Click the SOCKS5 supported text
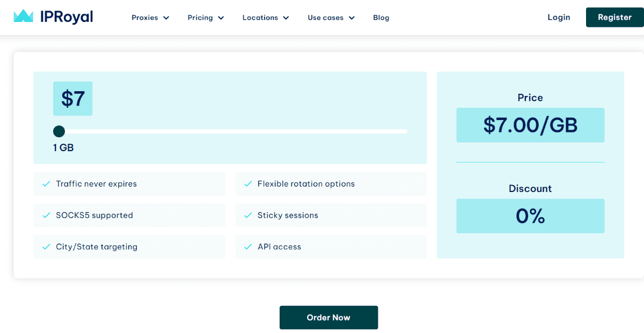The image size is (644, 333). [94, 215]
